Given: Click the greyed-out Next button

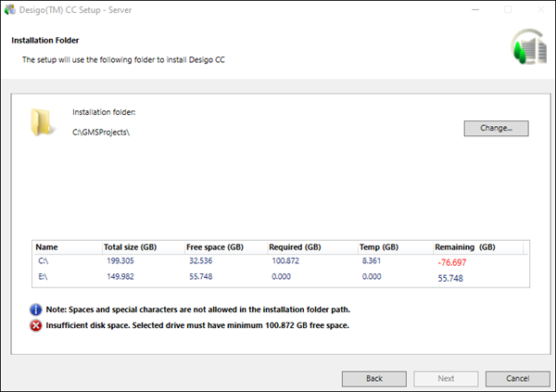Looking at the screenshot, I should [x=446, y=379].
